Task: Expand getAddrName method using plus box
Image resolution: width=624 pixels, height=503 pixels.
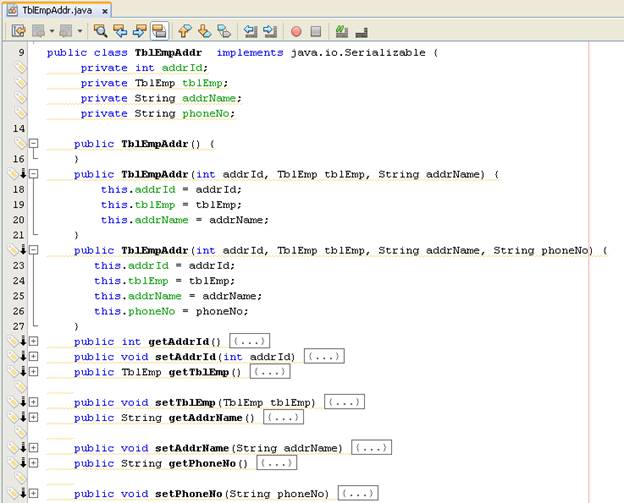Action: [34, 417]
